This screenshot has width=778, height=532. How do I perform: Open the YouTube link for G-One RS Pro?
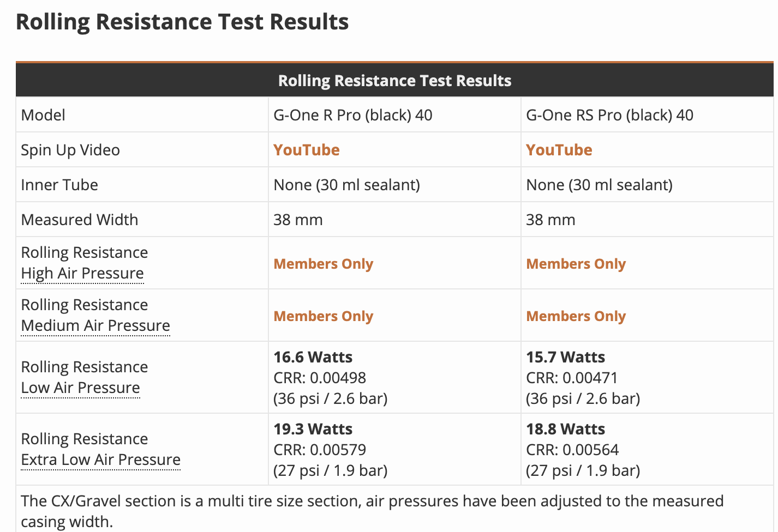point(559,150)
